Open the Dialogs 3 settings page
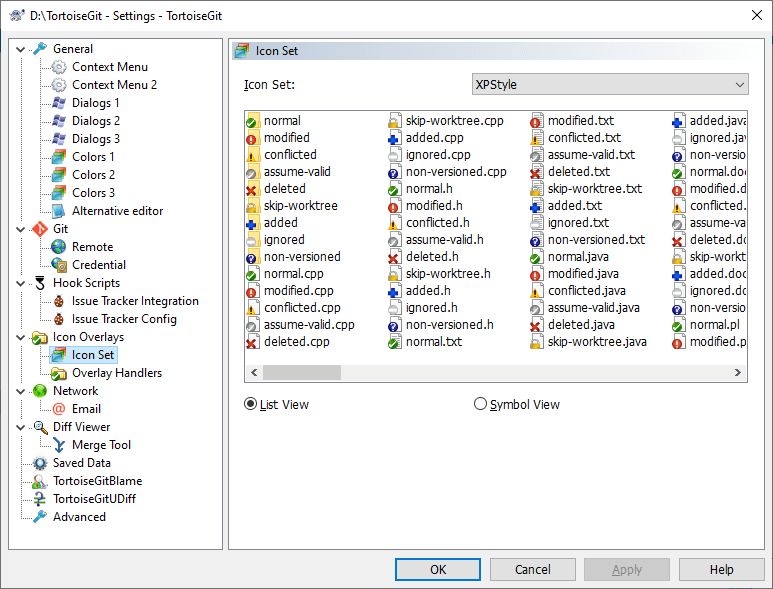 [x=96, y=139]
